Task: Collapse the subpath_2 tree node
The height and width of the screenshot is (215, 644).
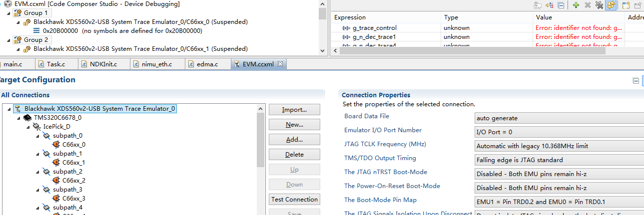Action: pyautogui.click(x=38, y=172)
